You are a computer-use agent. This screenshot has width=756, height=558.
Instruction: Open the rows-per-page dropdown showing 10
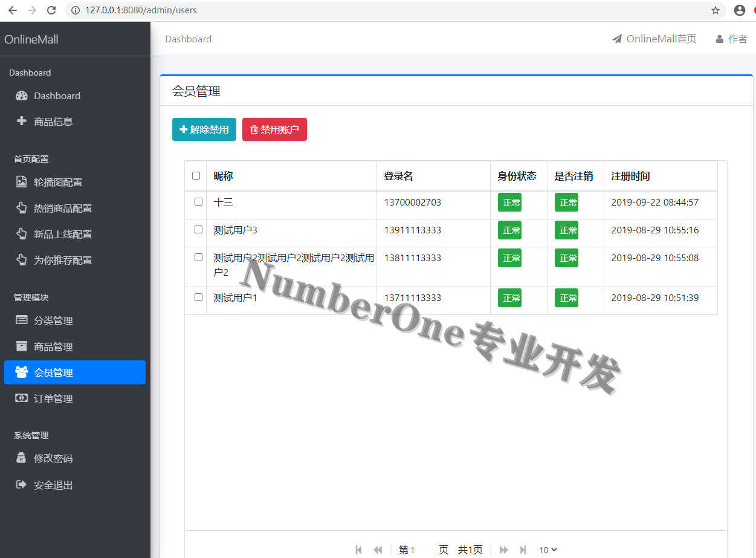tap(548, 550)
